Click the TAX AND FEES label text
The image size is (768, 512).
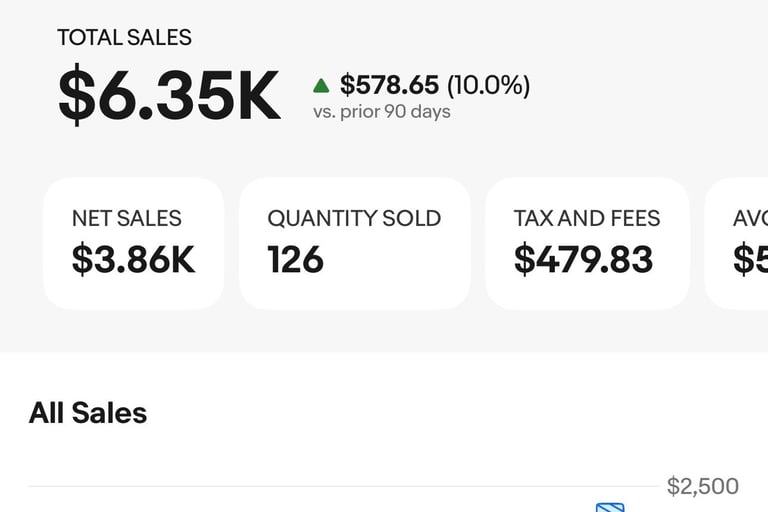(587, 219)
